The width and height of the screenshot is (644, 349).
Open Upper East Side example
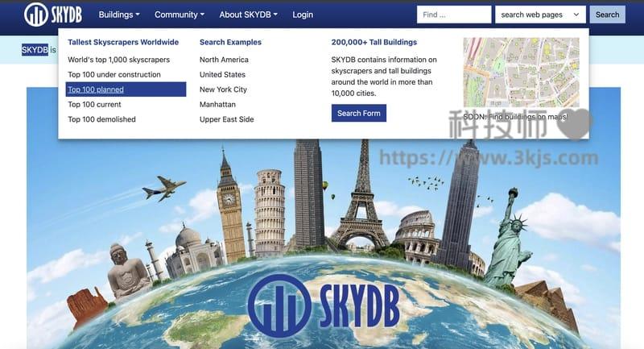coord(227,119)
